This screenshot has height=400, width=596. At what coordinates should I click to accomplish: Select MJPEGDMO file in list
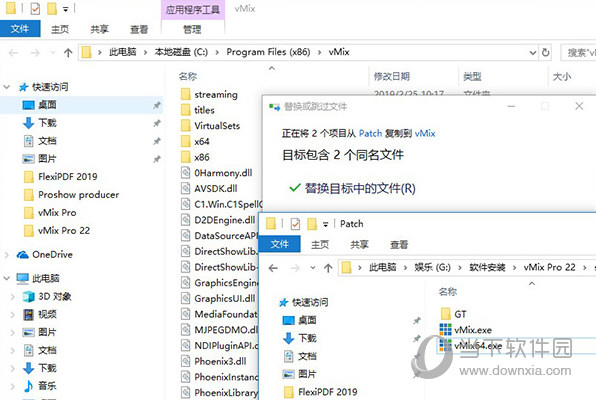tap(226, 330)
